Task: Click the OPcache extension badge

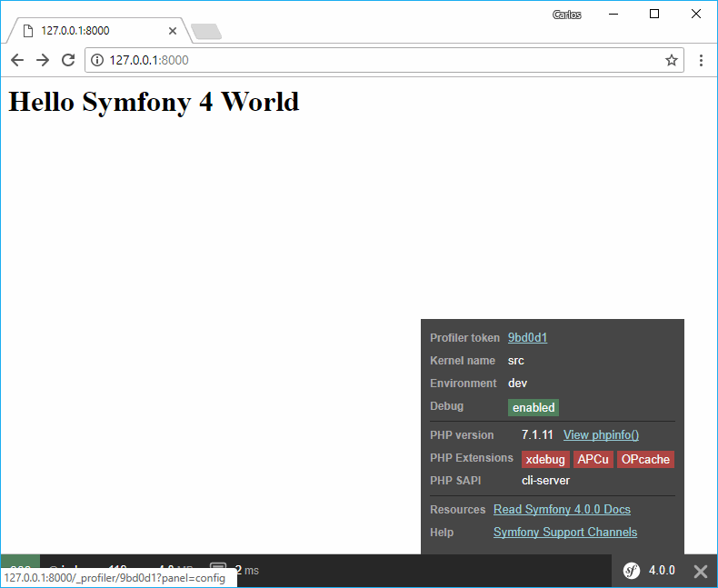Action: coord(645,459)
